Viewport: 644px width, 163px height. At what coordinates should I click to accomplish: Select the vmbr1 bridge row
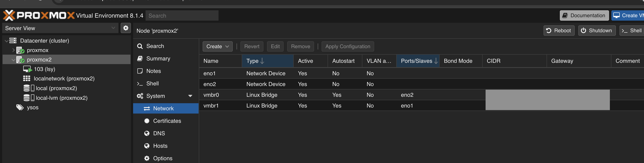tap(422, 106)
